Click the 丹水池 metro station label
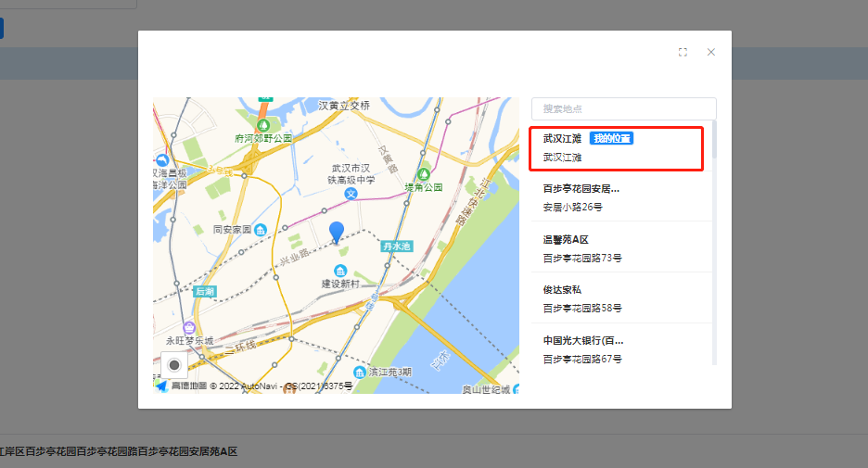 [x=396, y=247]
